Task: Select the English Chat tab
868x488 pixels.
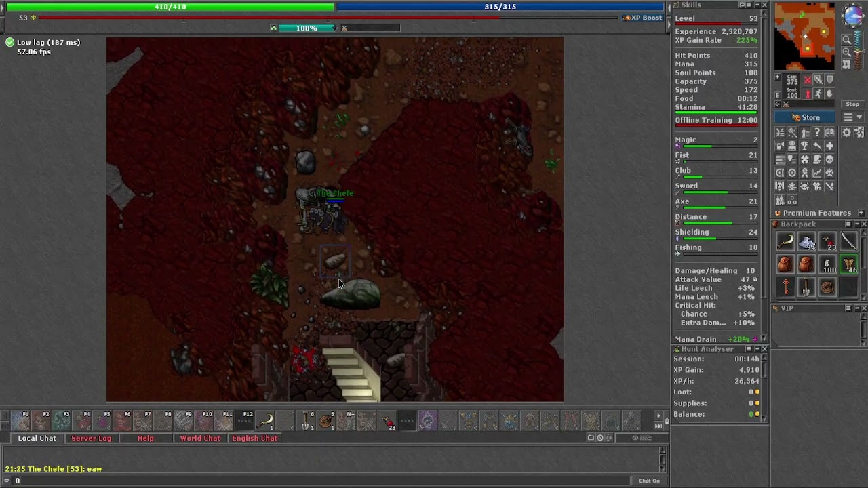Action: tap(254, 439)
